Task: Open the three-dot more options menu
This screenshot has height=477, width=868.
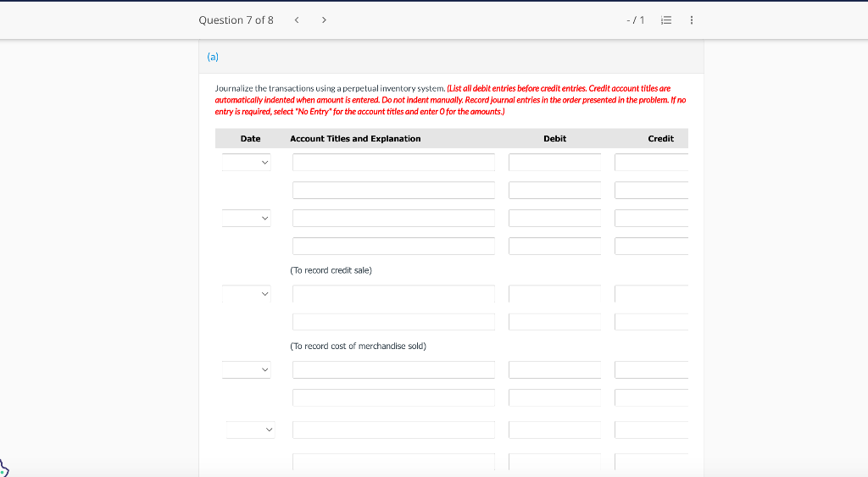Action: coord(692,20)
